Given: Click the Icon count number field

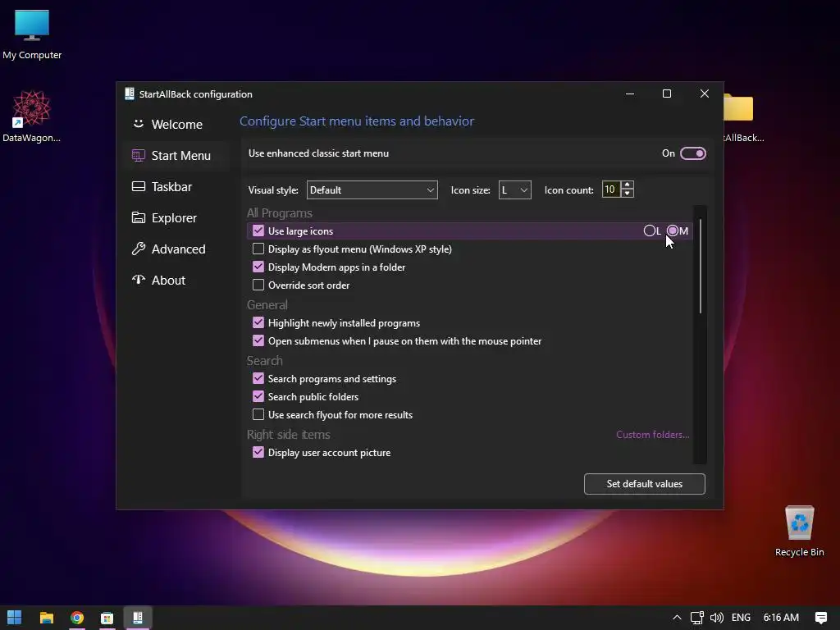Looking at the screenshot, I should [610, 189].
